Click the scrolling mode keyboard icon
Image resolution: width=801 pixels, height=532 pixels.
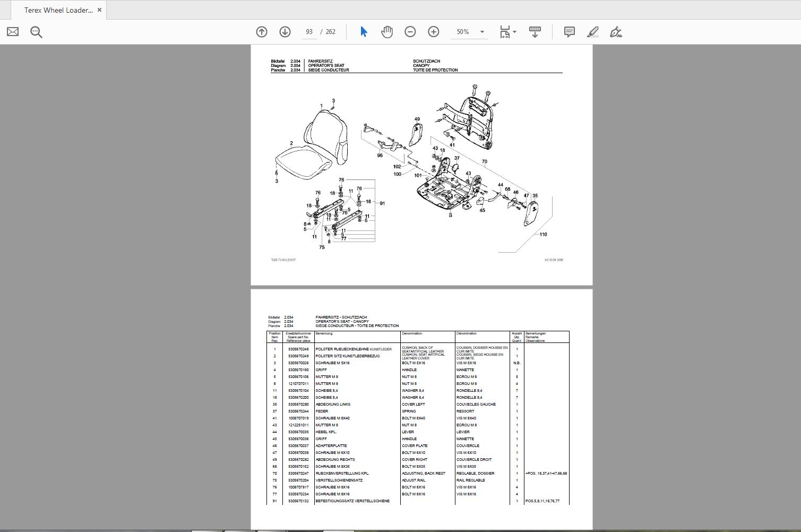coord(535,32)
